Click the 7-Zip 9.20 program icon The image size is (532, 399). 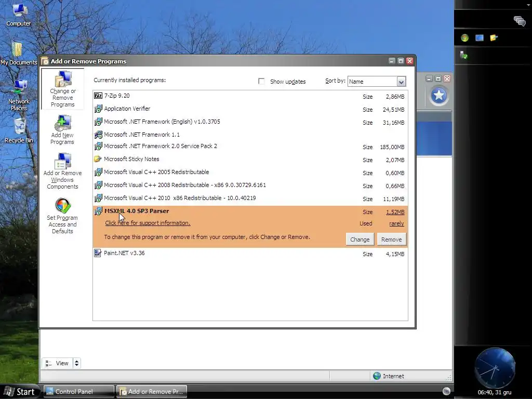[x=98, y=96]
